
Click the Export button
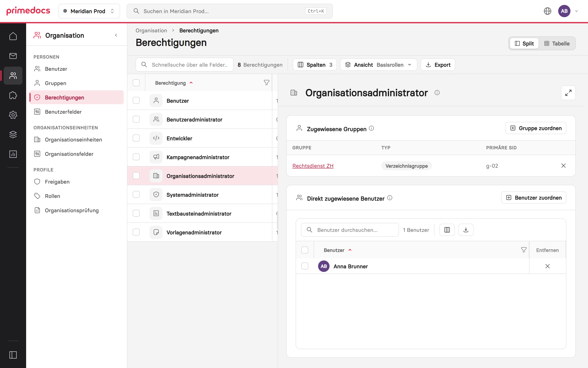pyautogui.click(x=438, y=65)
